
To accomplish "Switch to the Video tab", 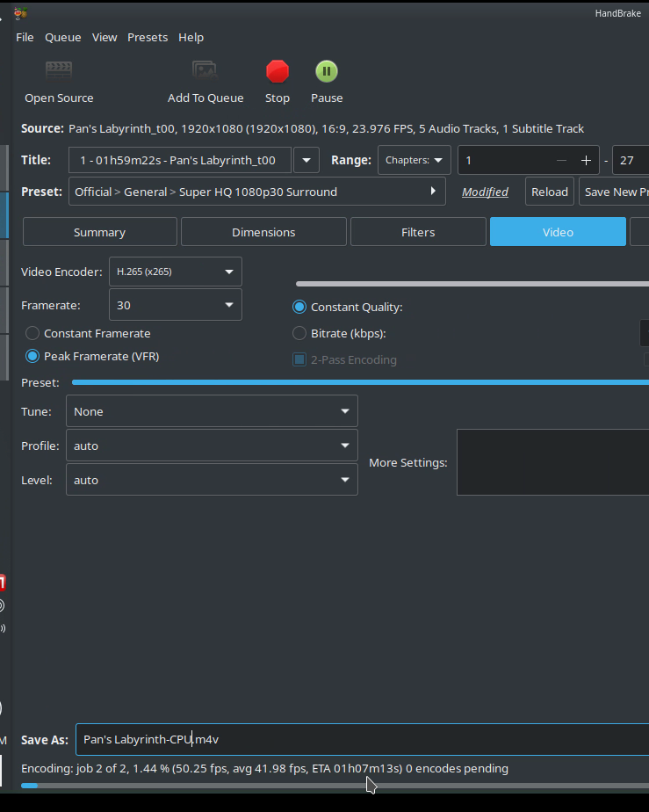I will click(558, 231).
